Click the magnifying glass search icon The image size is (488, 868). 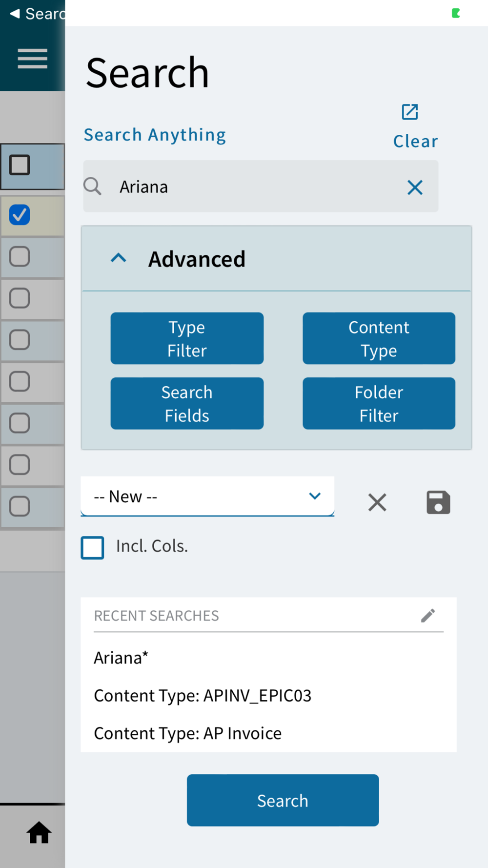(92, 186)
